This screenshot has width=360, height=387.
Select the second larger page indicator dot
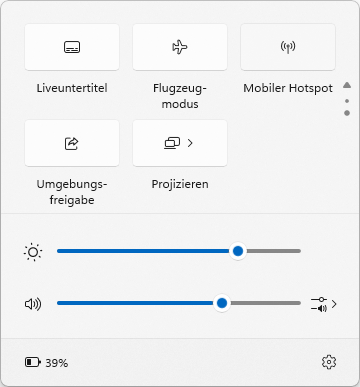point(347,113)
